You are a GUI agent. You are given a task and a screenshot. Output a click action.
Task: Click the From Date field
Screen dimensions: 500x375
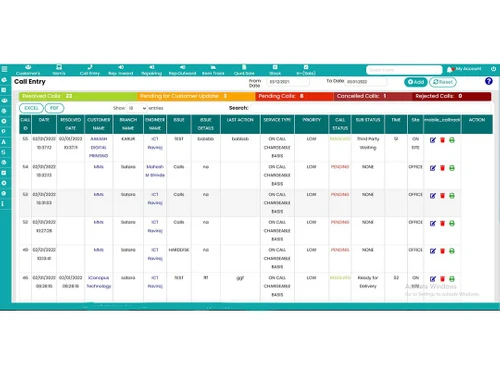click(x=288, y=82)
